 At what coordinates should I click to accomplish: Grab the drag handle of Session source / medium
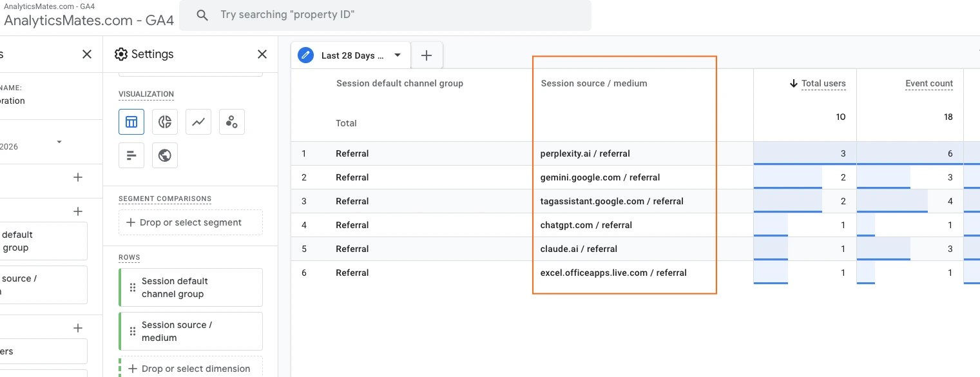pos(133,331)
